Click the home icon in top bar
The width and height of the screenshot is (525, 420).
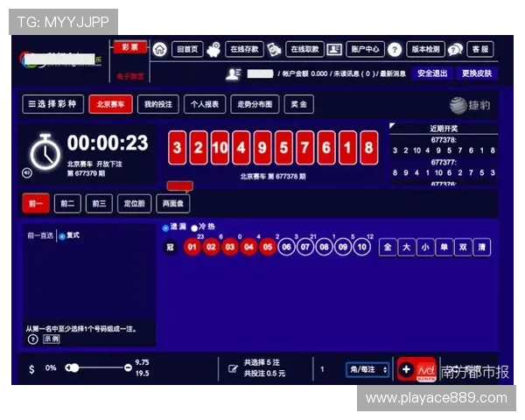point(159,50)
